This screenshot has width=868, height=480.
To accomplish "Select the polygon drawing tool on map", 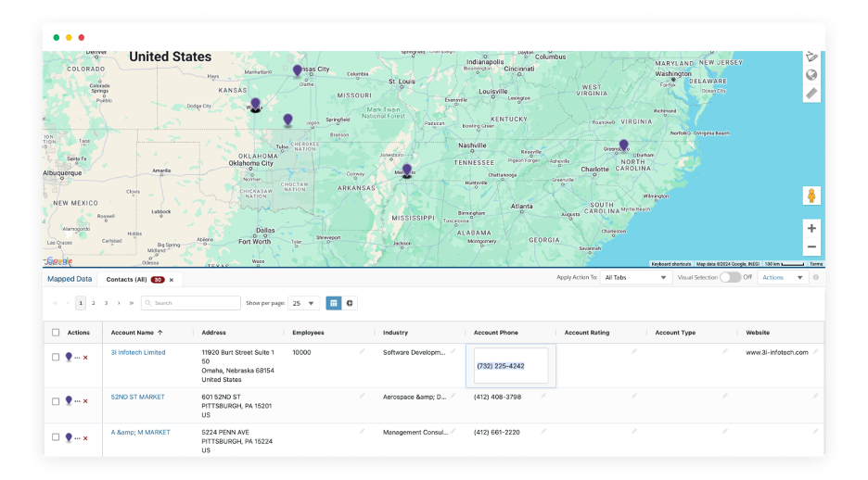I will [x=811, y=57].
